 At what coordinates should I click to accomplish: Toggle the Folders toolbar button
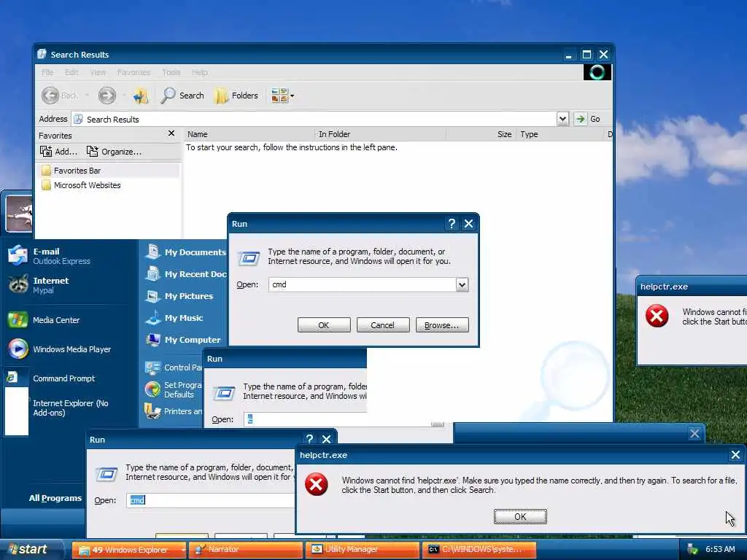236,96
